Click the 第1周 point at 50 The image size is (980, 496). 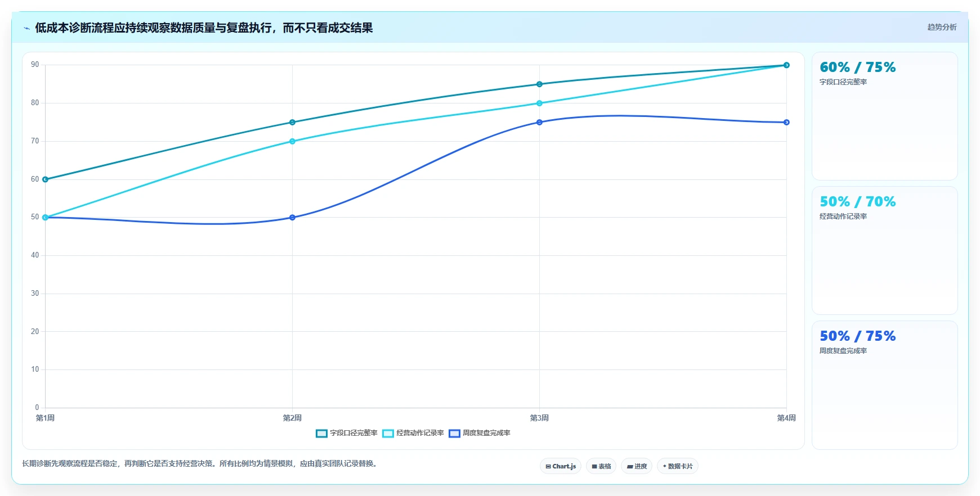coord(45,217)
